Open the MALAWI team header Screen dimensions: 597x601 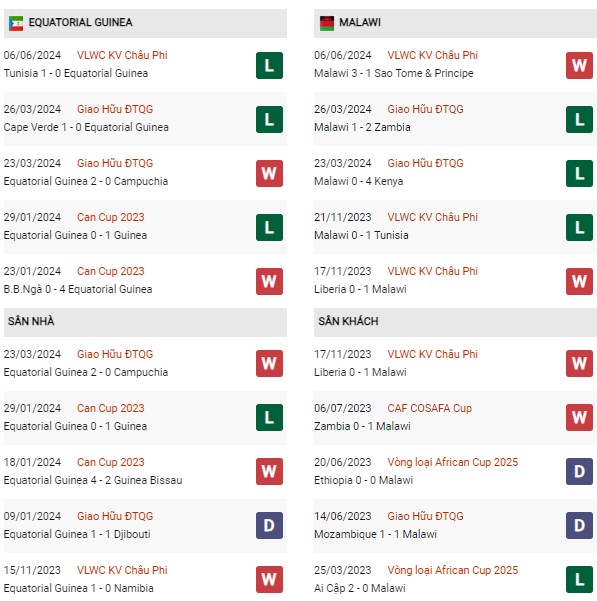click(x=455, y=23)
